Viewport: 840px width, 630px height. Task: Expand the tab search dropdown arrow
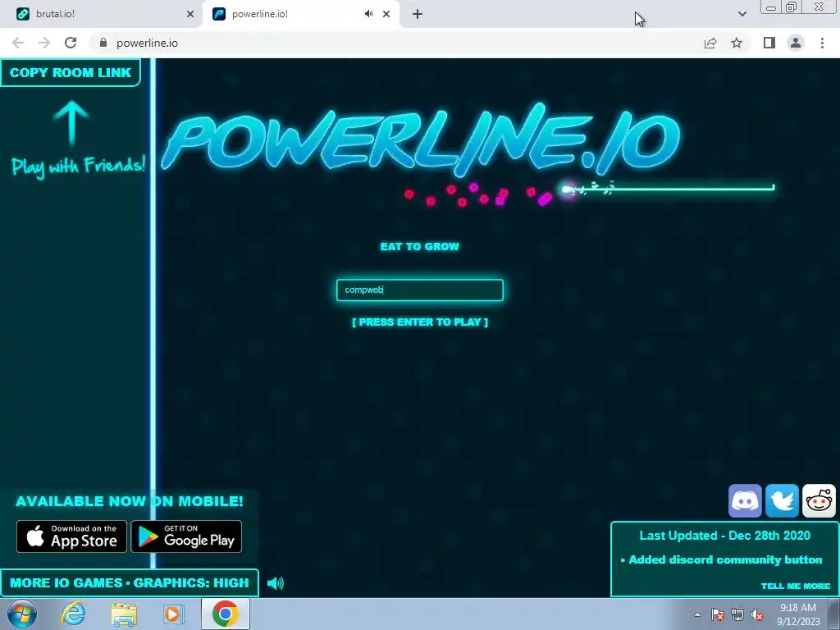coord(742,14)
